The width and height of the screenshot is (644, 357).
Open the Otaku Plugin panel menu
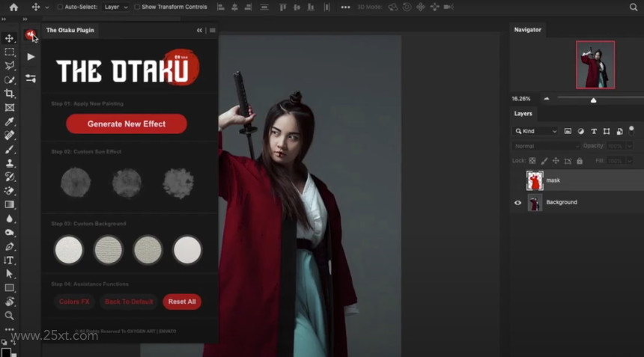pos(213,31)
